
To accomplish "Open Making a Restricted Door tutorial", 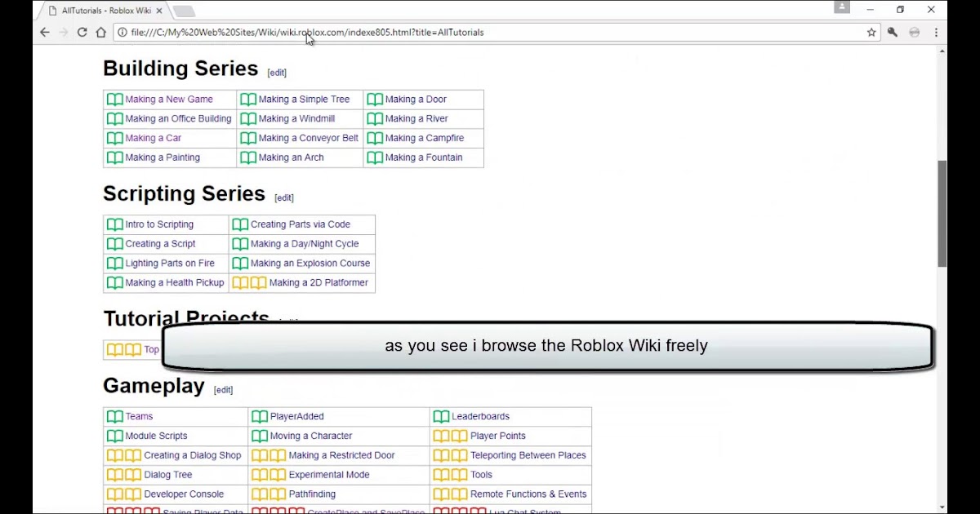I will 342,456.
